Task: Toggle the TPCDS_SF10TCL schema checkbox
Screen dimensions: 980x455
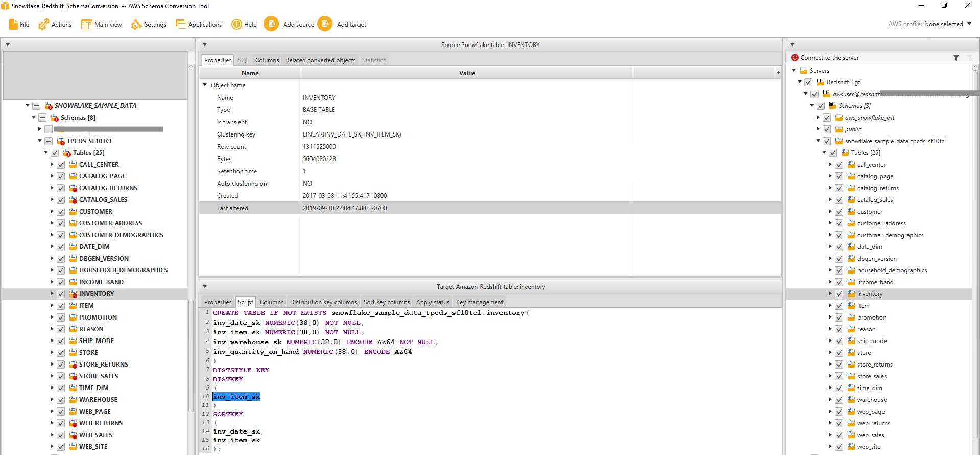Action: pos(49,141)
